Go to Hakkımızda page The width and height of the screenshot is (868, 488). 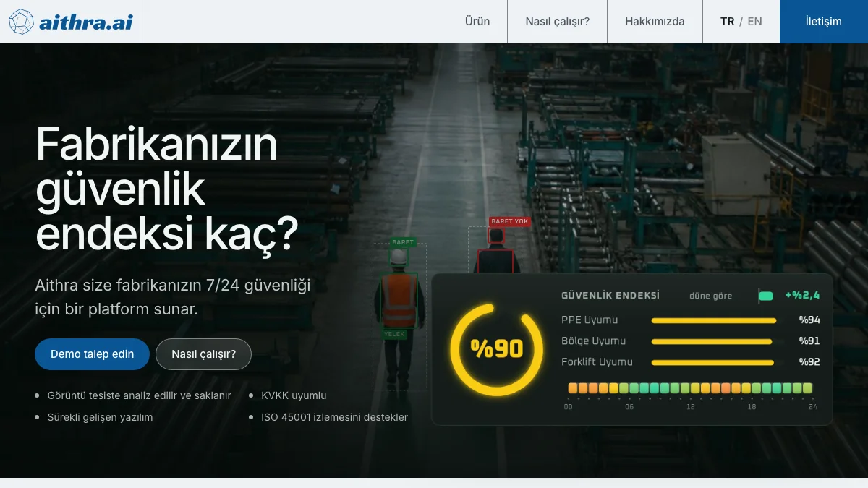pyautogui.click(x=655, y=22)
